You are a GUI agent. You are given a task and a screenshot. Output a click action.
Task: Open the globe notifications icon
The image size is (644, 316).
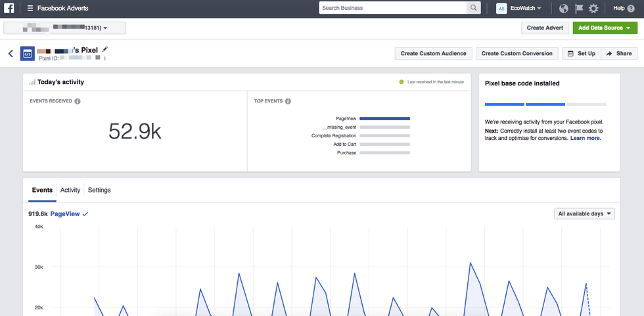click(563, 9)
